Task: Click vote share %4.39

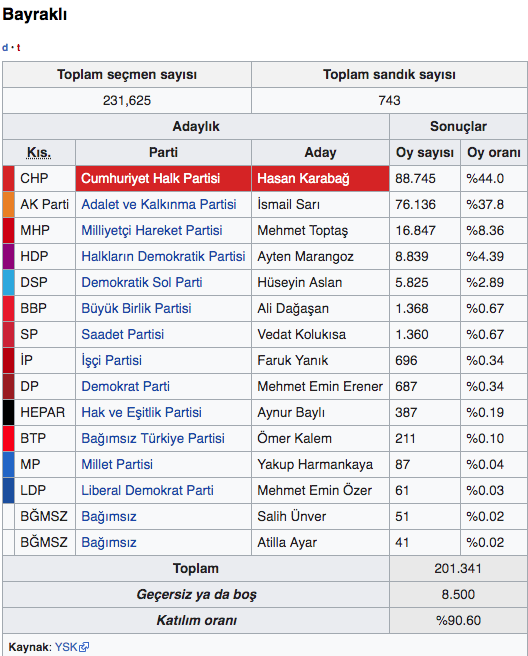Action: coord(485,256)
